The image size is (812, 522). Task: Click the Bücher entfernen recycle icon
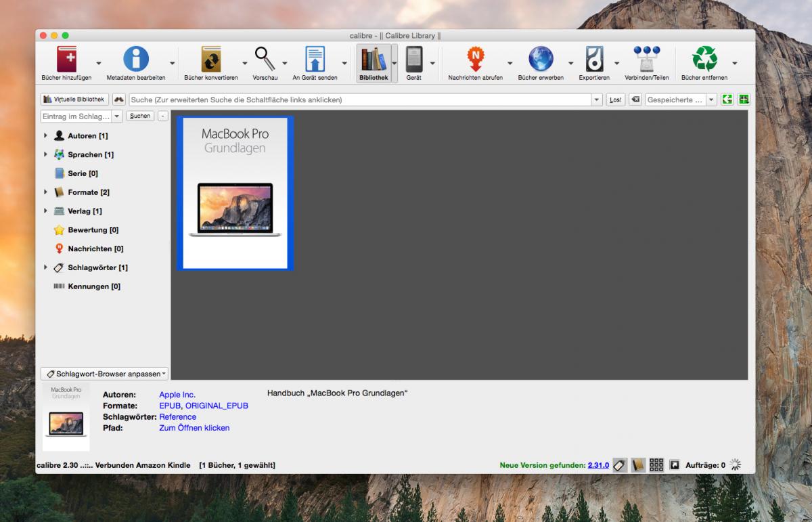[x=704, y=60]
